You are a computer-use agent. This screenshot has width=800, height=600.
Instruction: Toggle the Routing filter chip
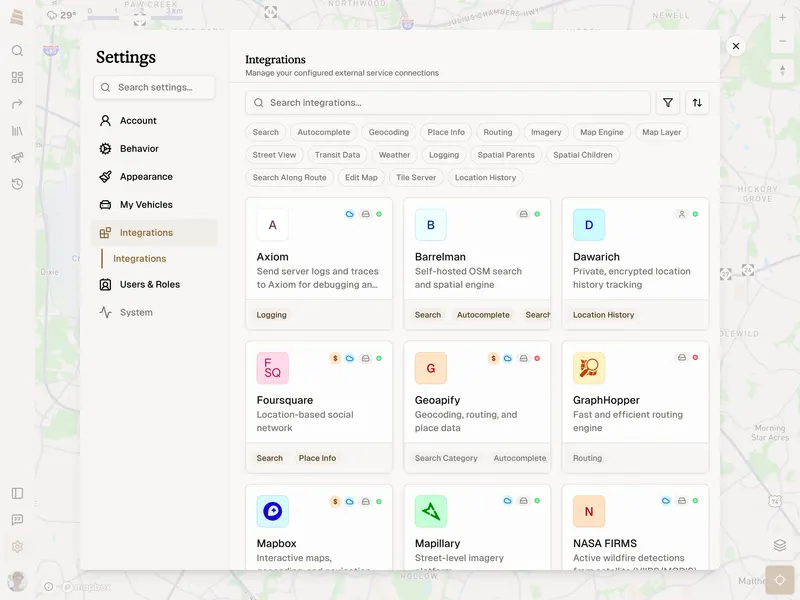coord(497,132)
